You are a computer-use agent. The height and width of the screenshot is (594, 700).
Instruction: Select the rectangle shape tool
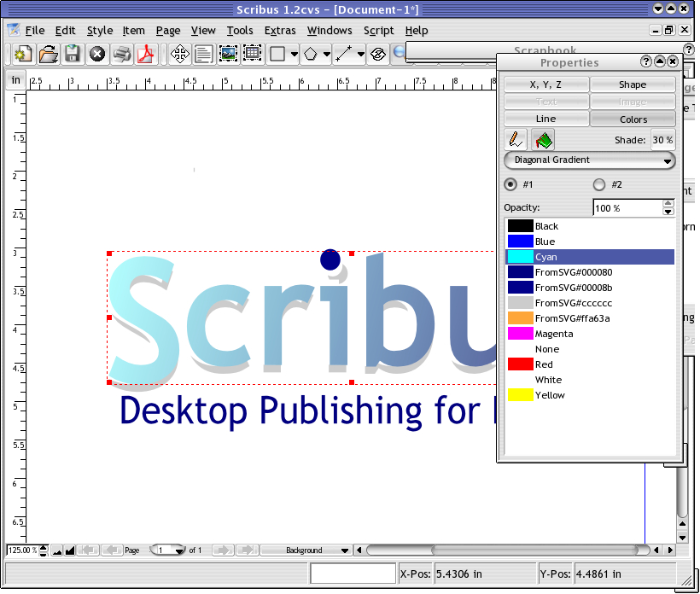tap(277, 54)
